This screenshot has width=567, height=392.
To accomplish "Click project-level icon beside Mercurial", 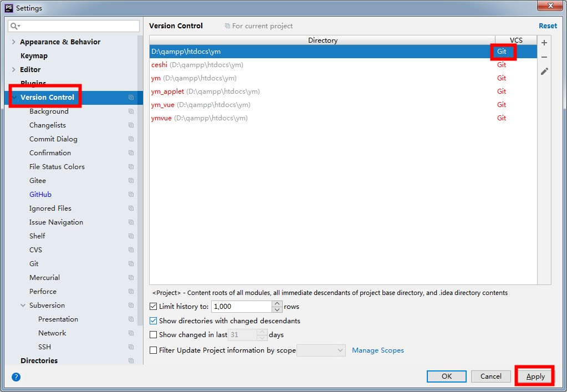I will pos(131,278).
